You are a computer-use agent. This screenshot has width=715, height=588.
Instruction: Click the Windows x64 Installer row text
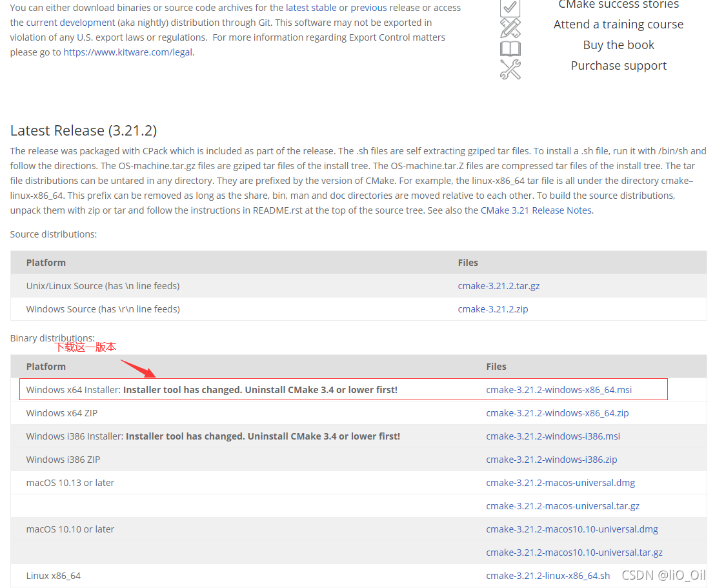point(212,390)
